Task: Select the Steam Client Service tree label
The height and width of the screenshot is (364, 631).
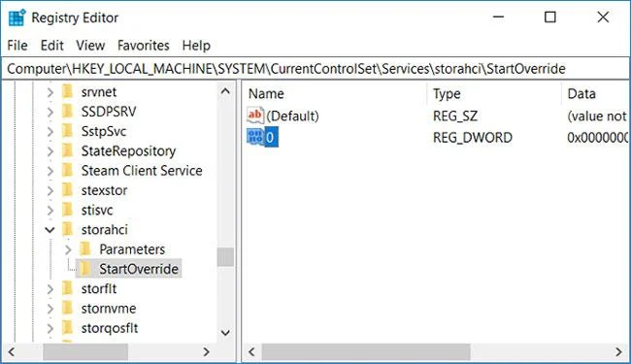Action: [142, 171]
